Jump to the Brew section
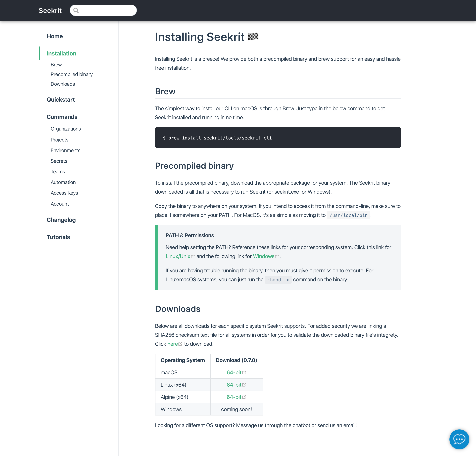476x456 pixels. (56, 65)
